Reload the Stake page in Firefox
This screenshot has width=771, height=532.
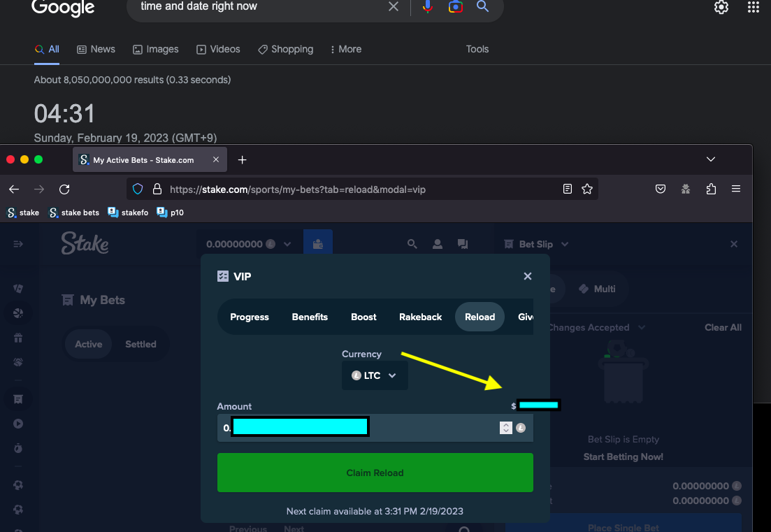64,189
